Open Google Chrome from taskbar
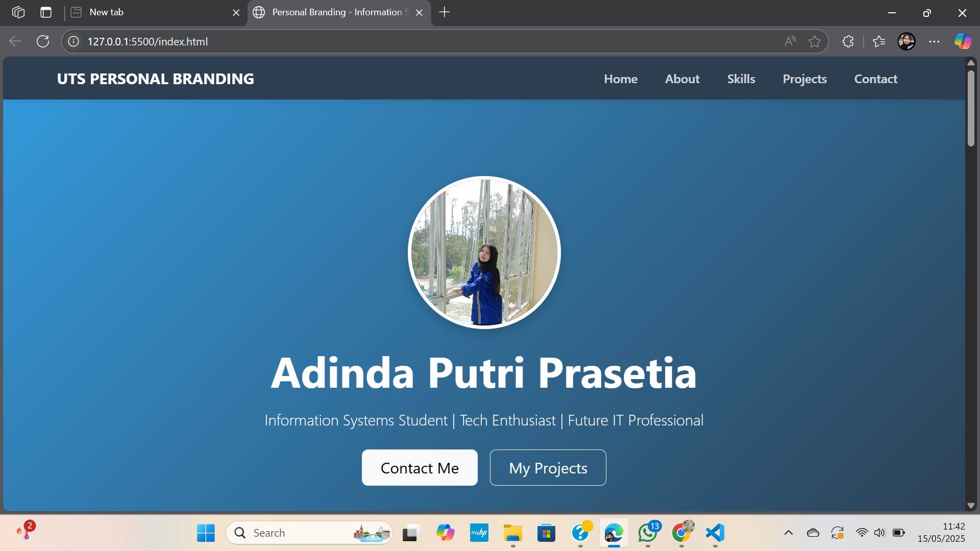This screenshot has width=980, height=551. click(681, 533)
